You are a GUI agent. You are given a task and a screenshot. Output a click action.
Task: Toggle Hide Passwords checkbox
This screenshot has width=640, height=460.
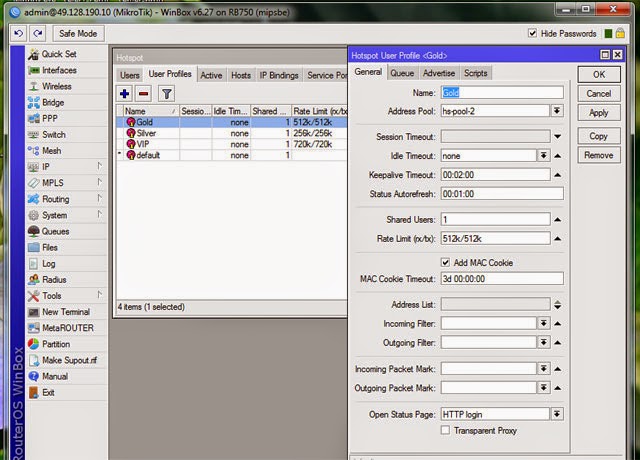(x=532, y=33)
